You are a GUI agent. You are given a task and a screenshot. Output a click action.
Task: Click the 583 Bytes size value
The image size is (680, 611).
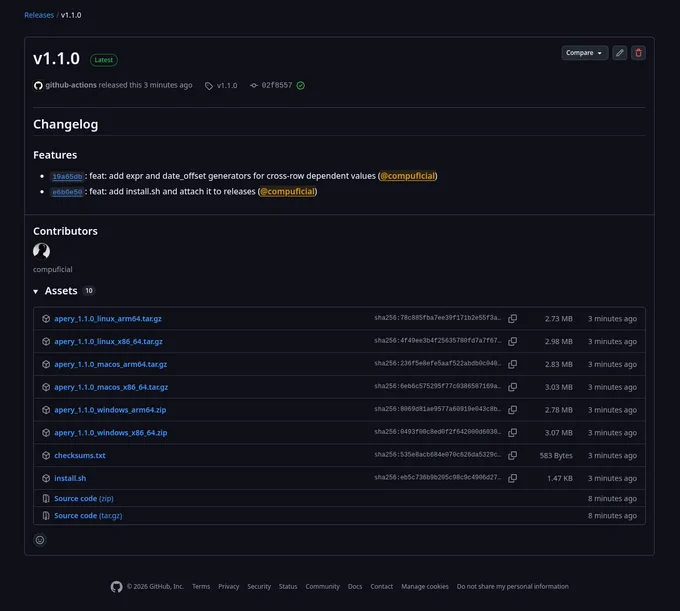tap(556, 456)
